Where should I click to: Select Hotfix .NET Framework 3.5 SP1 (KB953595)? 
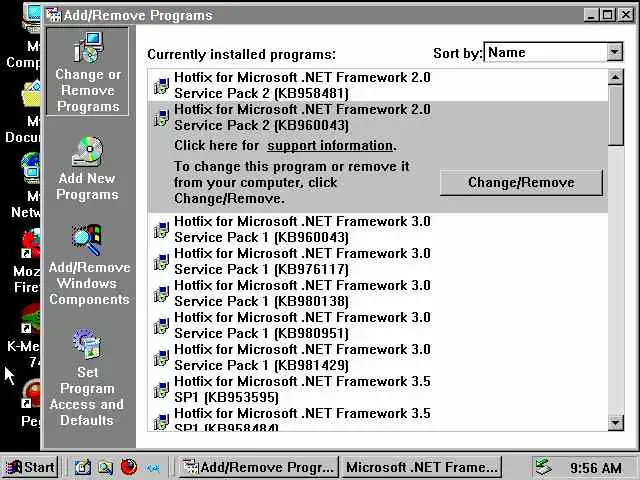coord(378,389)
